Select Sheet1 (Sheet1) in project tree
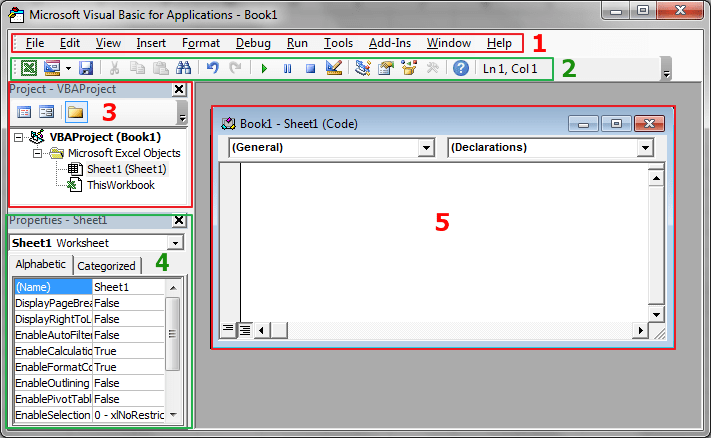The width and height of the screenshot is (711, 438). coord(127,169)
